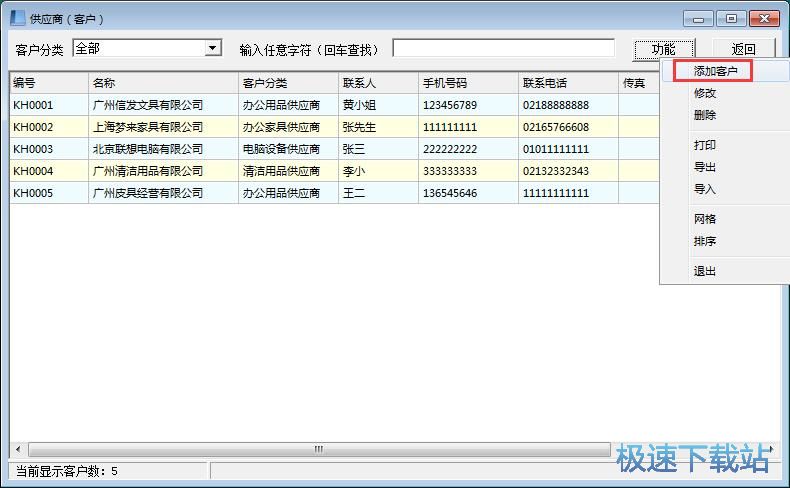Minimize the 供应商 window

tap(698, 19)
